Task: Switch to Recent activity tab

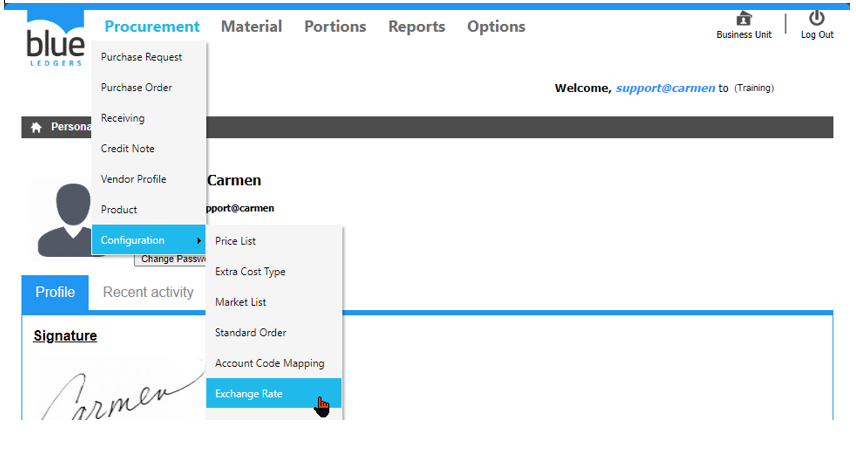Action: 148,292
